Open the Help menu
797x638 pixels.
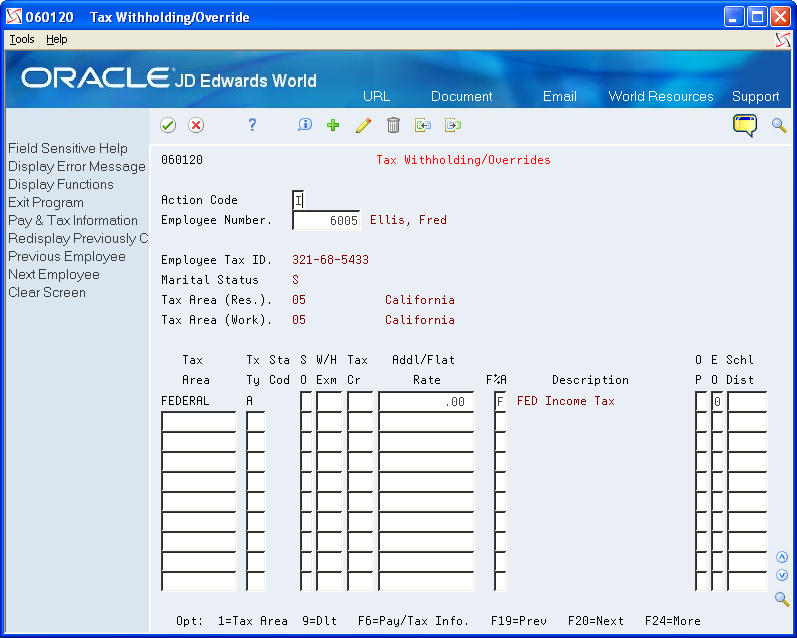pos(56,39)
